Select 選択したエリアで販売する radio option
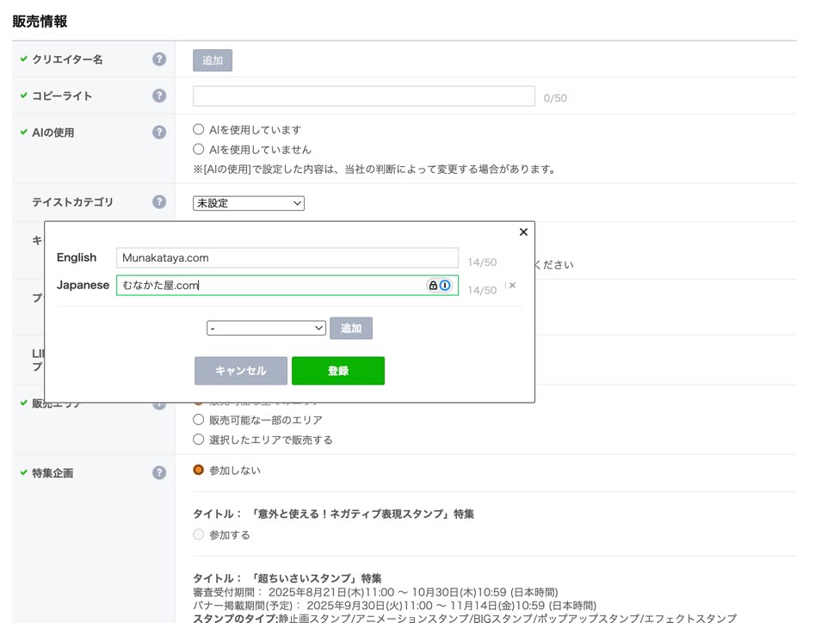Screen dimensions: 840x623 (x=199, y=440)
